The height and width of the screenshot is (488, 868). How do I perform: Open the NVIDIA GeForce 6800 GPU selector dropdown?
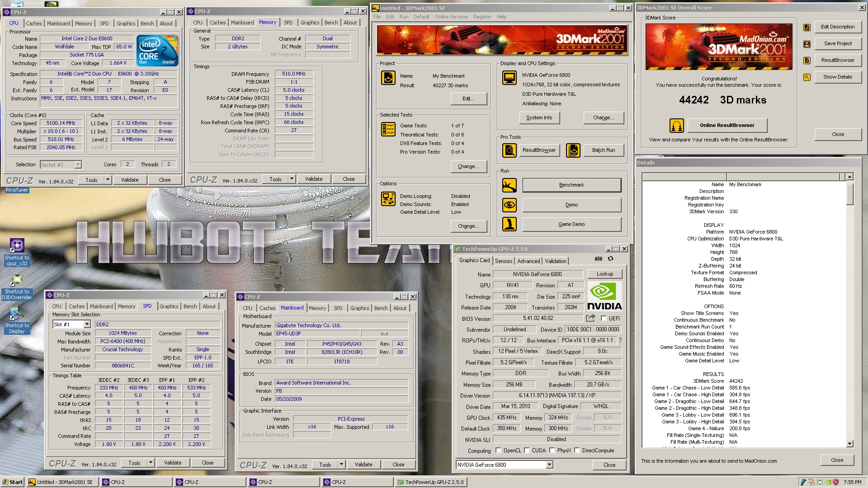550,465
